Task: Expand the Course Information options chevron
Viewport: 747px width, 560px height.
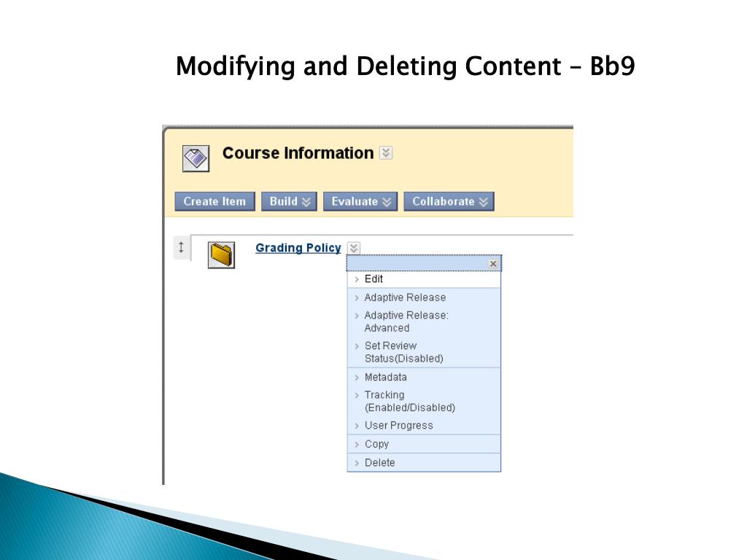Action: [386, 153]
